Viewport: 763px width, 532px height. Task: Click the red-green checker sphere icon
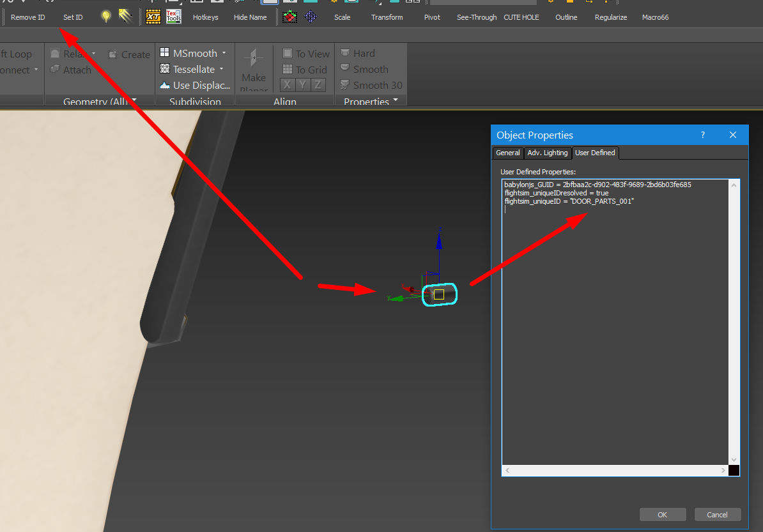coord(290,17)
